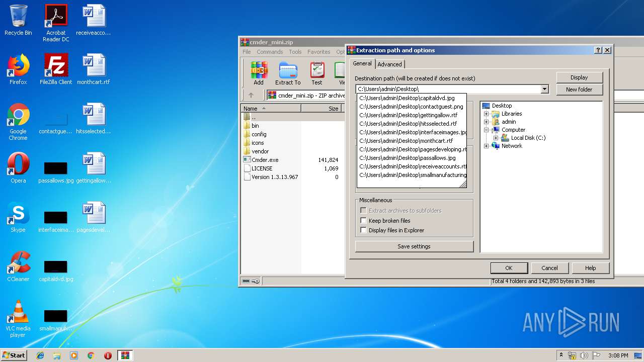Click the New folder button
Viewport: 644px width, 362px height.
coord(579,89)
